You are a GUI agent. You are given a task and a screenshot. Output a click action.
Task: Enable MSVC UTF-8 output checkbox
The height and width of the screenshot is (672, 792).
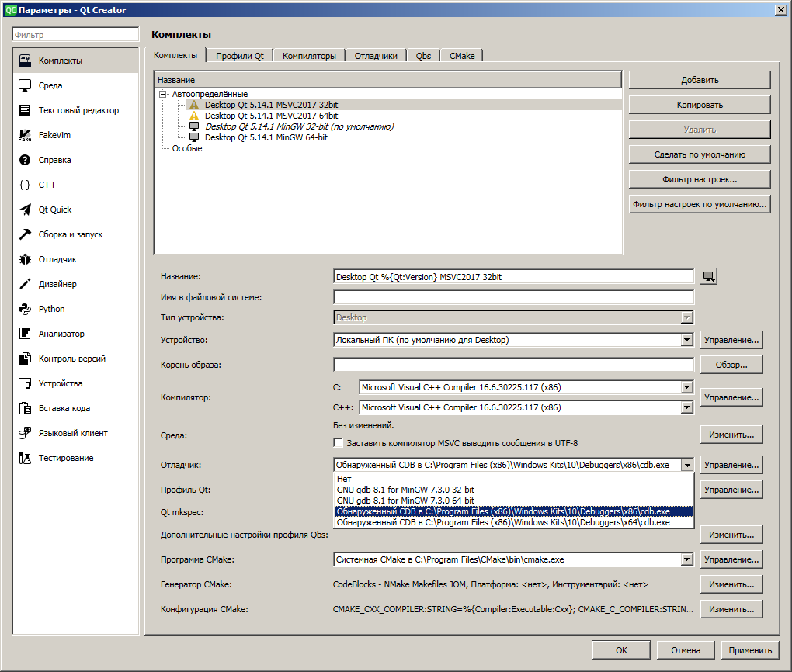338,443
